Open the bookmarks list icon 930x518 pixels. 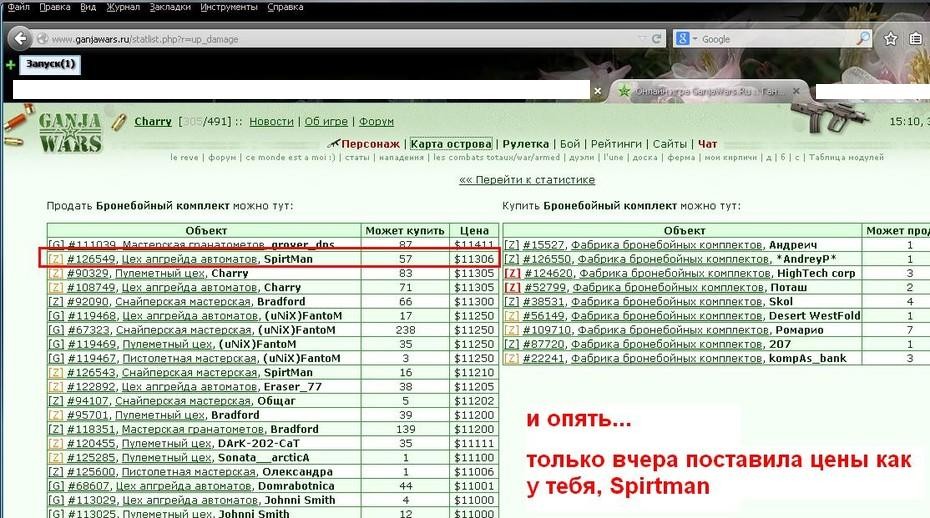point(915,39)
